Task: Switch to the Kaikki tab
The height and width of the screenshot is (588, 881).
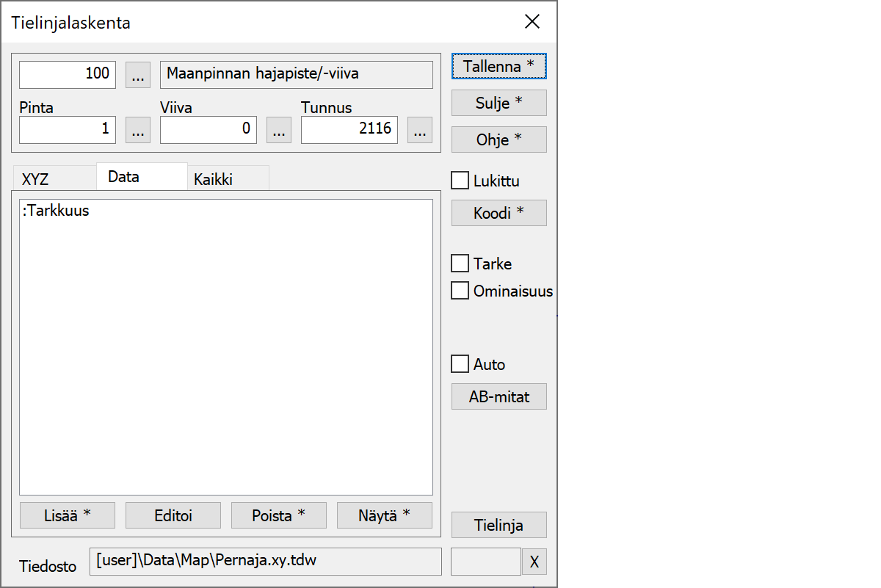Action: click(214, 180)
